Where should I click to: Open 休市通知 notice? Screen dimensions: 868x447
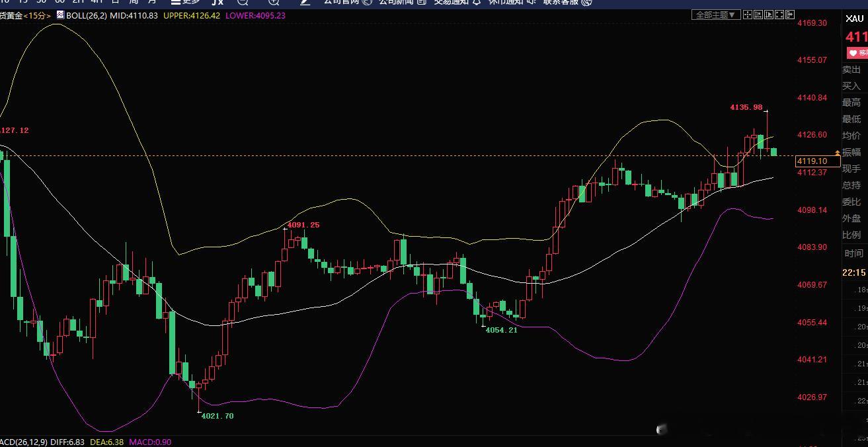click(512, 2)
